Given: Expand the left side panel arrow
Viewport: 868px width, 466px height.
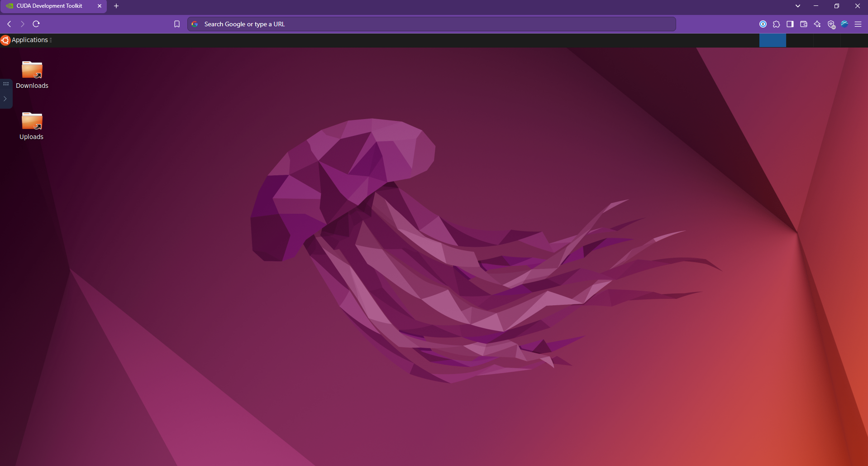Looking at the screenshot, I should coord(5,99).
